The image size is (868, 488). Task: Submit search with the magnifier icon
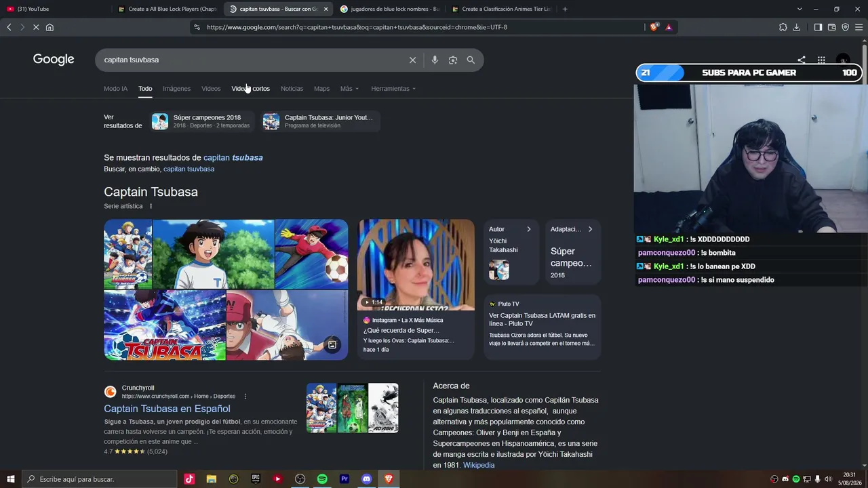point(471,60)
